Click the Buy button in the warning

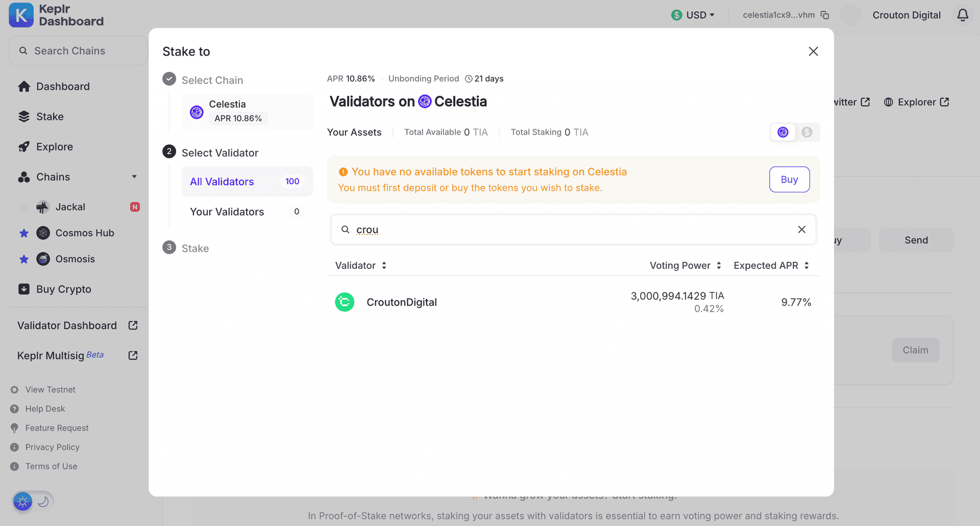pos(789,180)
